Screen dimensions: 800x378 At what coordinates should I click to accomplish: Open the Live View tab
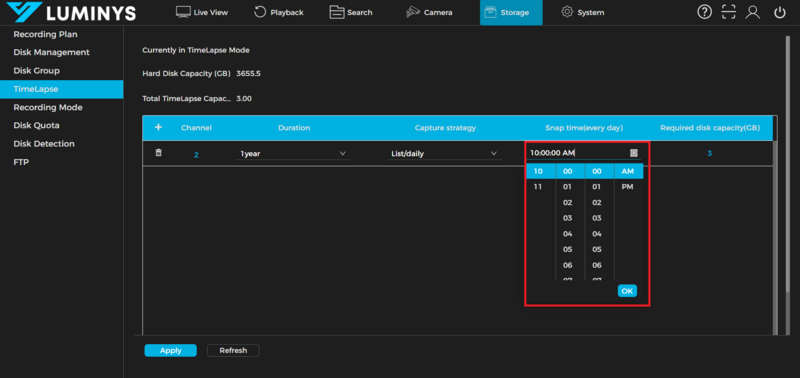202,12
